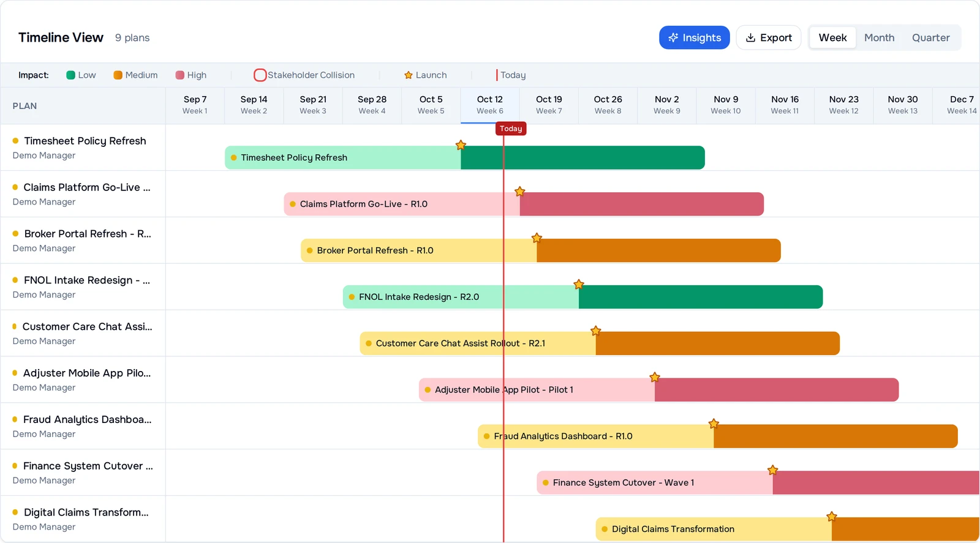Open the Finance System Cutover plan row
980x543 pixels.
pyautogui.click(x=83, y=473)
